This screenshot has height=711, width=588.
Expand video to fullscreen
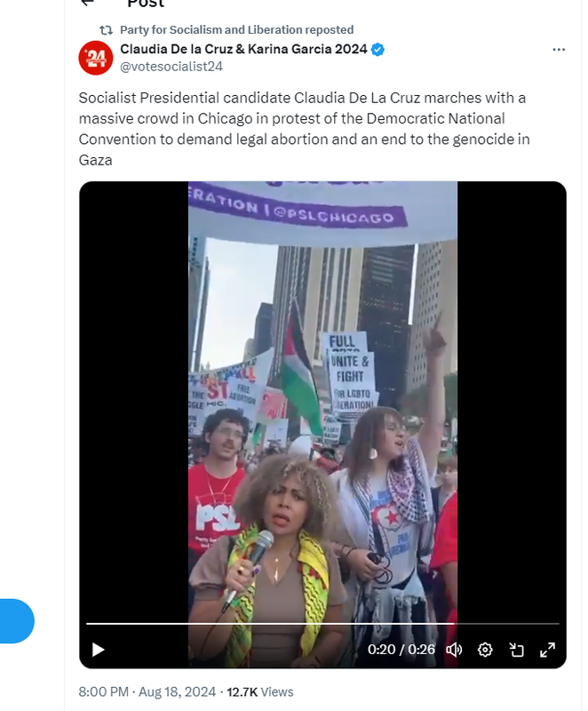tap(548, 650)
